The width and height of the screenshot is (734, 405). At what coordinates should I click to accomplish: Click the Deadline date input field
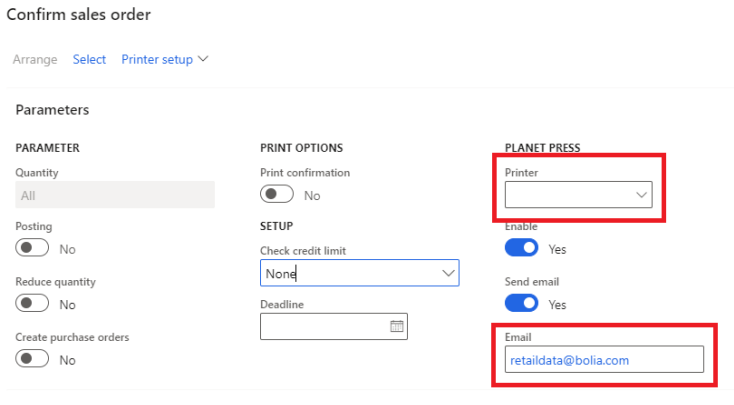322,327
